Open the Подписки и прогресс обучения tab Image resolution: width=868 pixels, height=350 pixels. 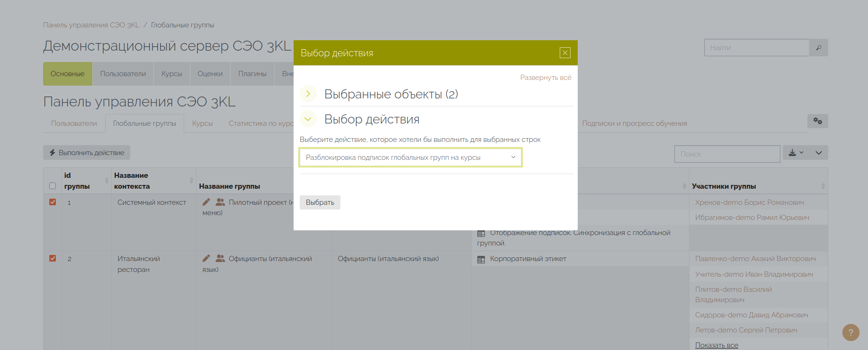(x=634, y=123)
